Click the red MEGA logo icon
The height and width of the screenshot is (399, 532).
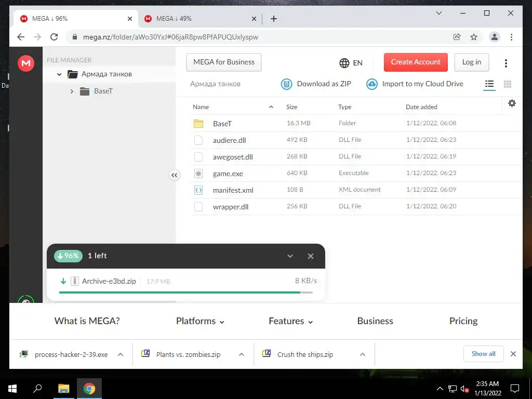tap(26, 63)
